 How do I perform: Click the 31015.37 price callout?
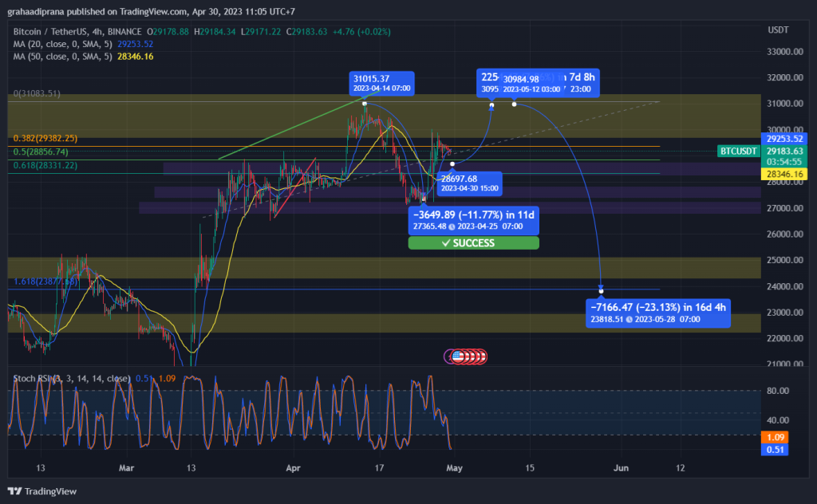coord(382,83)
